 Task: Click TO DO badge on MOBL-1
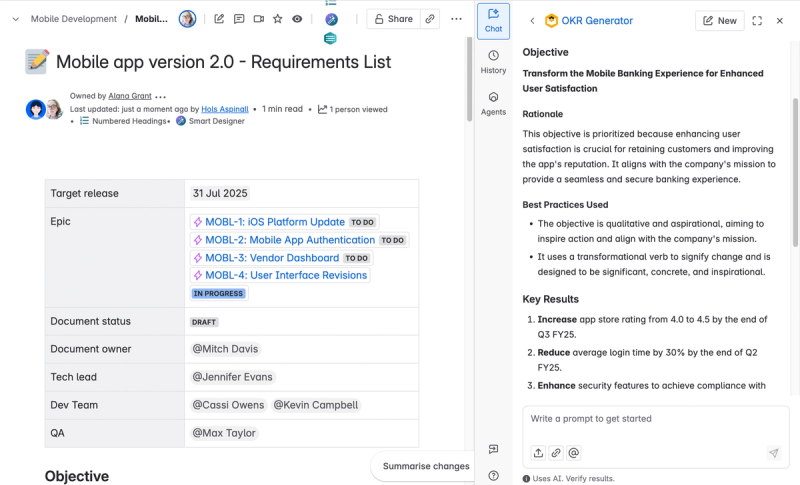(363, 222)
